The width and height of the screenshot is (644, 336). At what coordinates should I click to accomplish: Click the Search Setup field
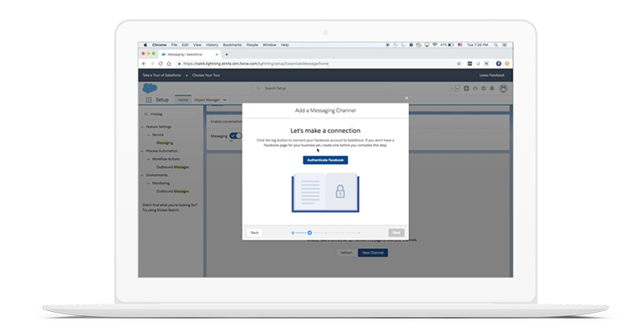pos(321,88)
